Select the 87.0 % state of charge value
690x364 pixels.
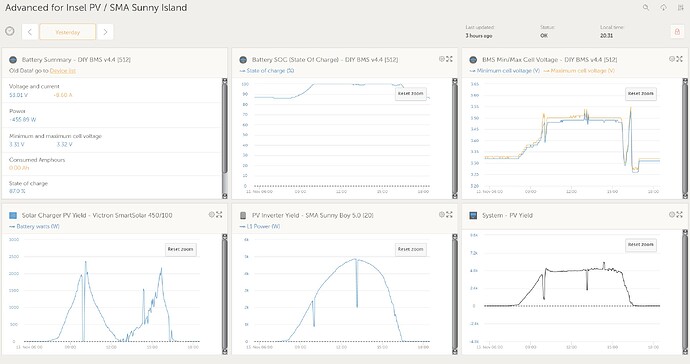coord(17,191)
